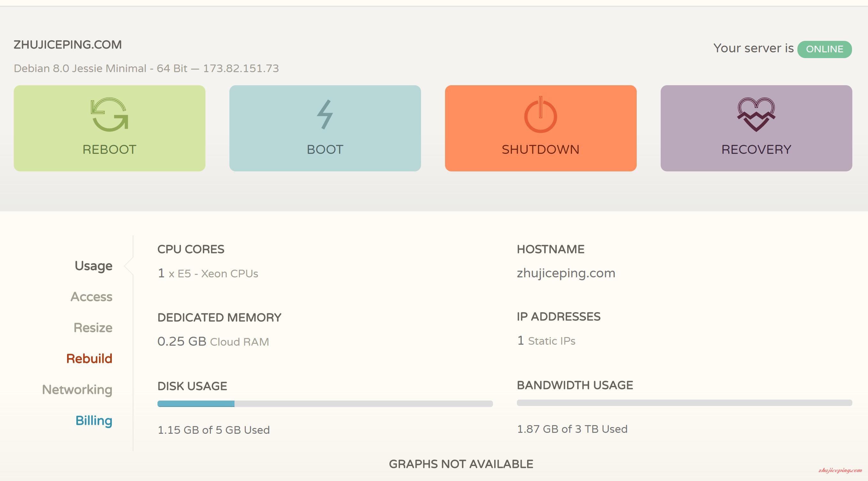
Task: Click the BANDWIDTH USAGE heading
Action: click(575, 385)
